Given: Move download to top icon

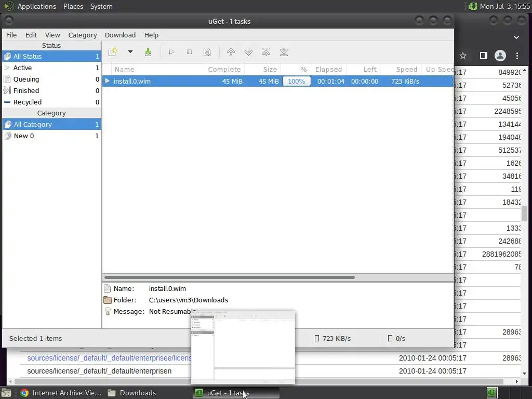Looking at the screenshot, I should tap(267, 52).
